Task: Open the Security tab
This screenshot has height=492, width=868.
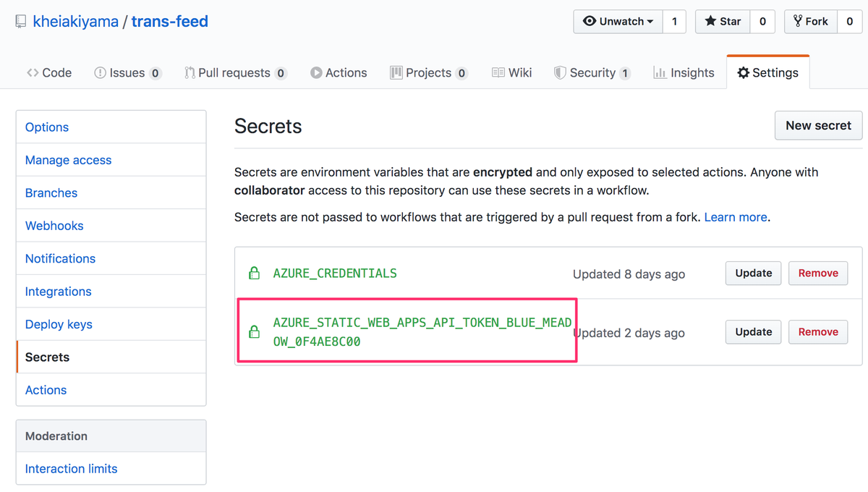Action: (x=592, y=72)
